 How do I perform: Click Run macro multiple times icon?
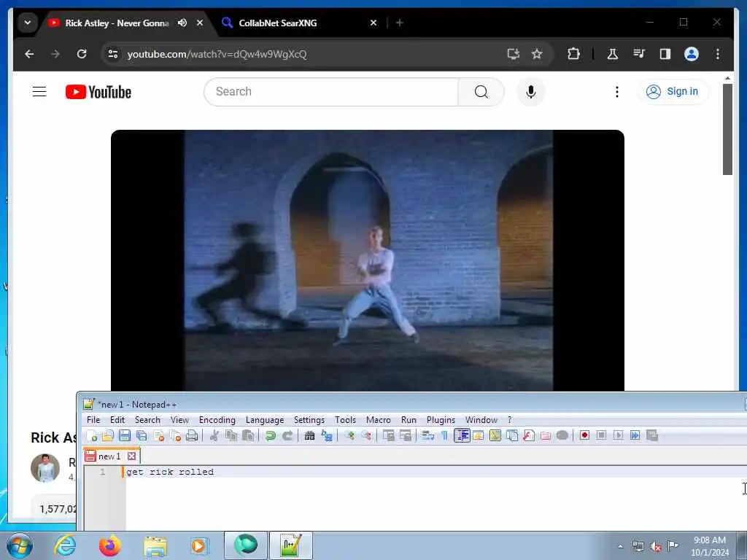(x=635, y=435)
